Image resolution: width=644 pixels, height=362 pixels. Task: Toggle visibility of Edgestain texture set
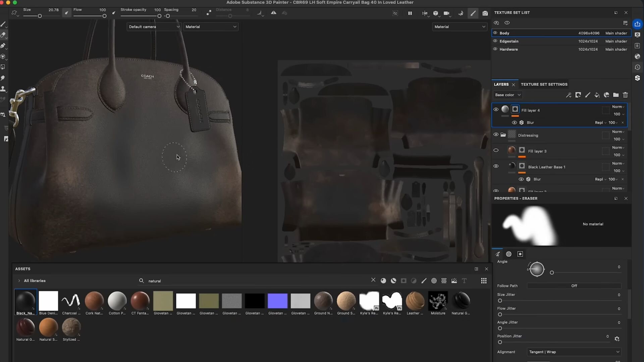click(x=495, y=41)
